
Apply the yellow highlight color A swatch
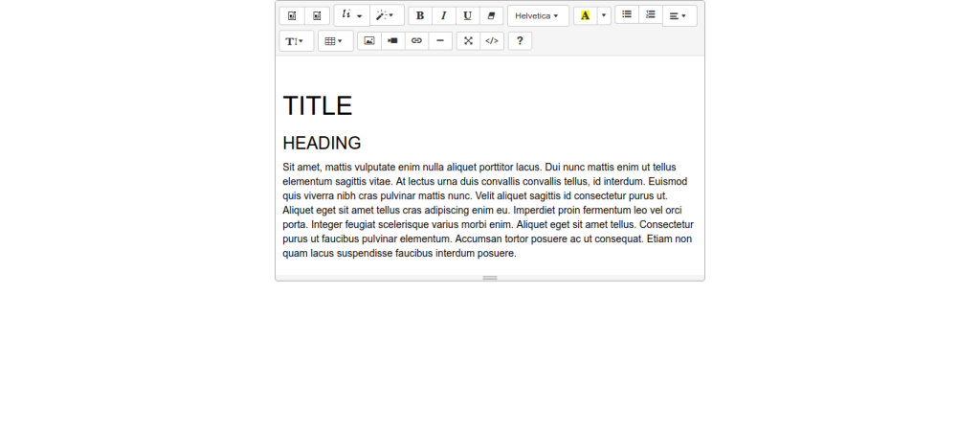pos(585,15)
